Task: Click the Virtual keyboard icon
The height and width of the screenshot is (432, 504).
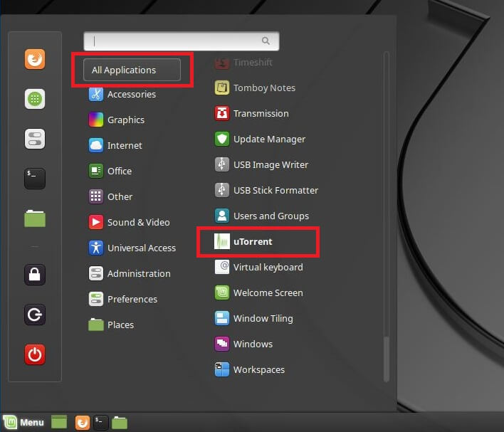Action: coord(222,267)
